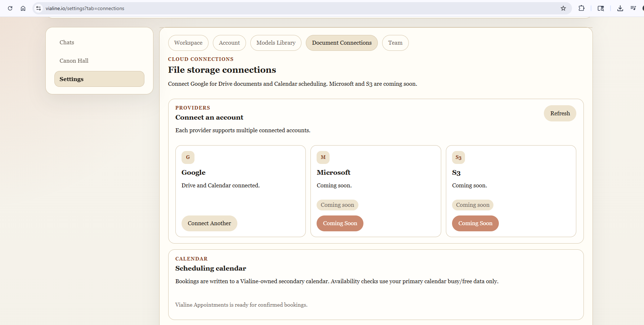Click S3's small 'Coming soon' status pill
The image size is (644, 325).
pos(473,205)
